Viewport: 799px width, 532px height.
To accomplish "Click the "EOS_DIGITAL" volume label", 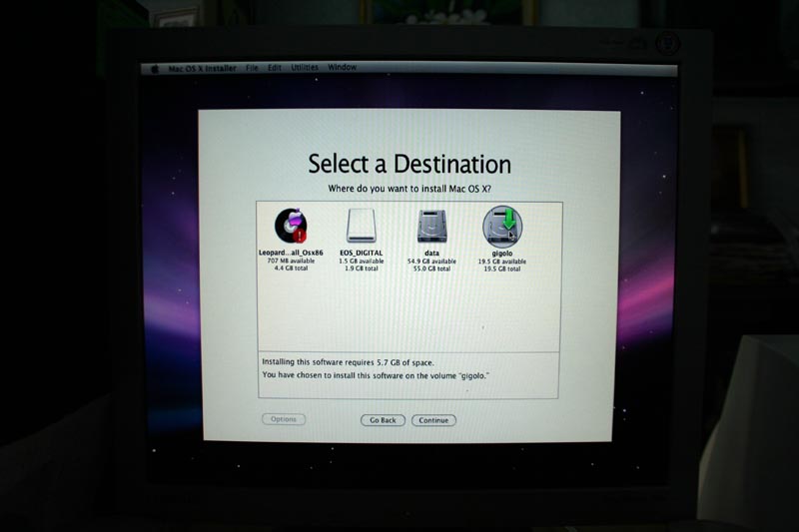I will click(362, 253).
